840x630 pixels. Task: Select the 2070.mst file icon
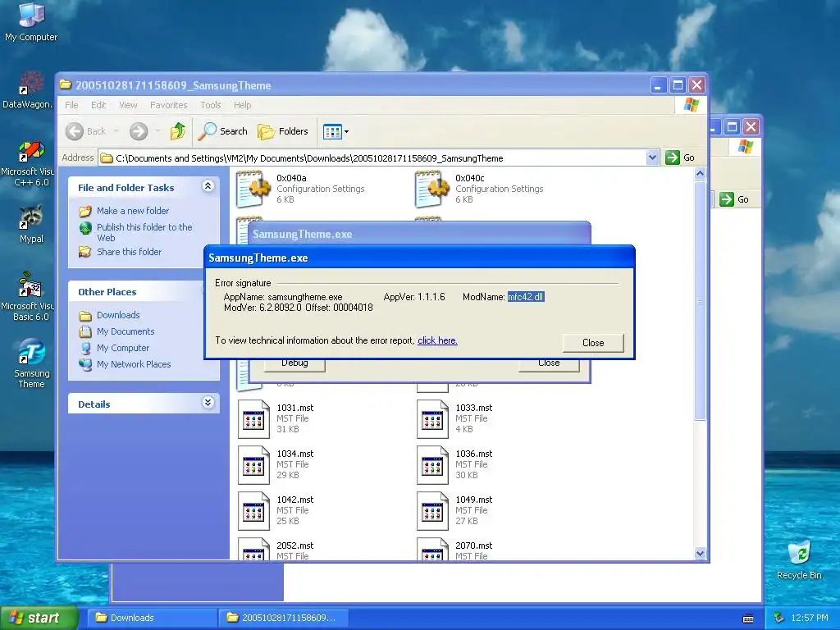coord(431,549)
